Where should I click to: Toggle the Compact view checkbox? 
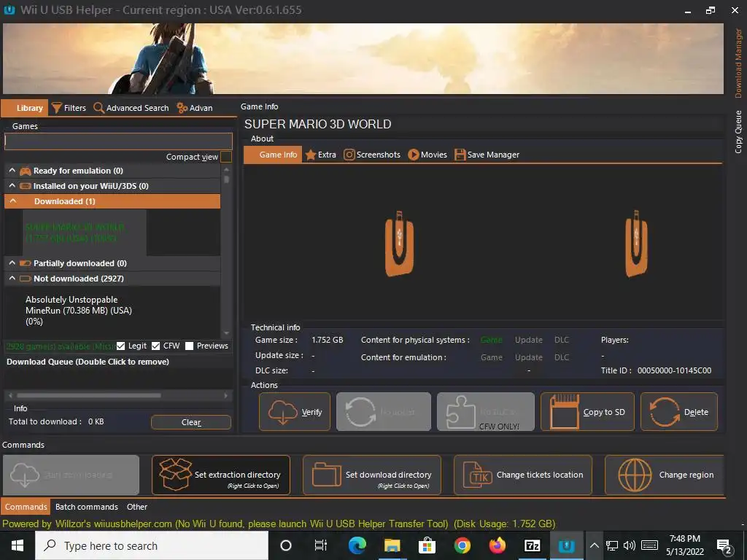point(226,157)
